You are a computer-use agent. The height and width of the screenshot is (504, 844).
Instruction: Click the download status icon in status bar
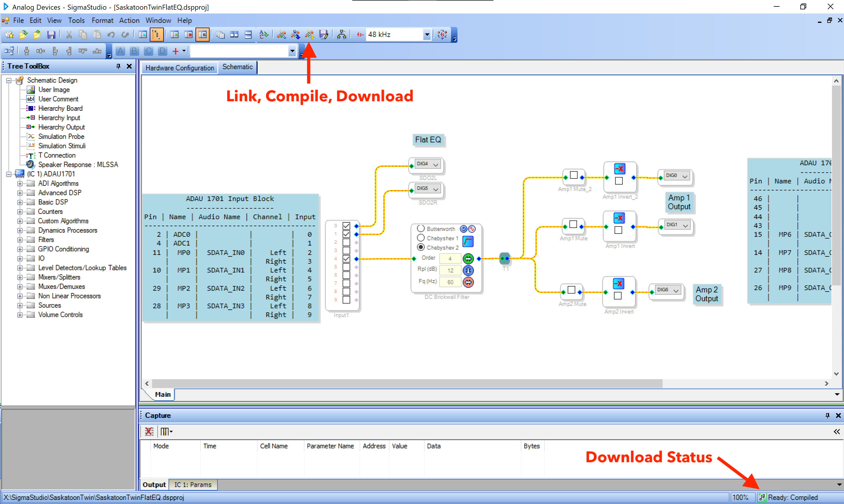coord(762,497)
